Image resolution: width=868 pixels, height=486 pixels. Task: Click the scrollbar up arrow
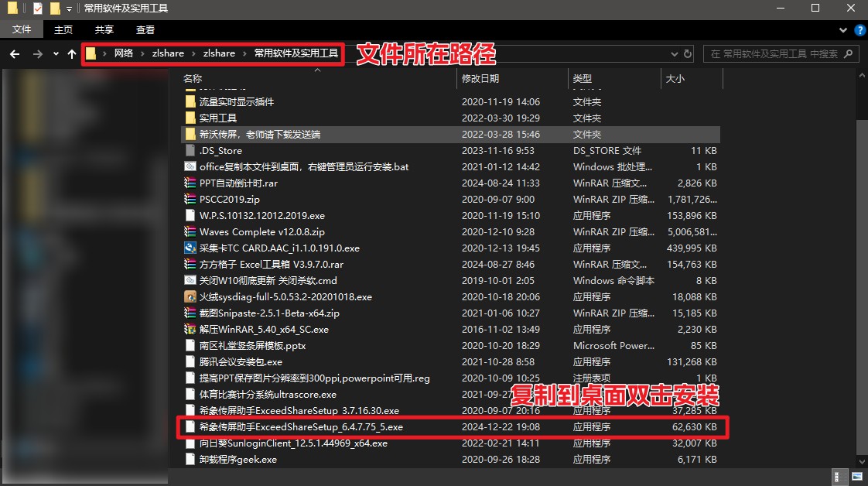click(861, 74)
